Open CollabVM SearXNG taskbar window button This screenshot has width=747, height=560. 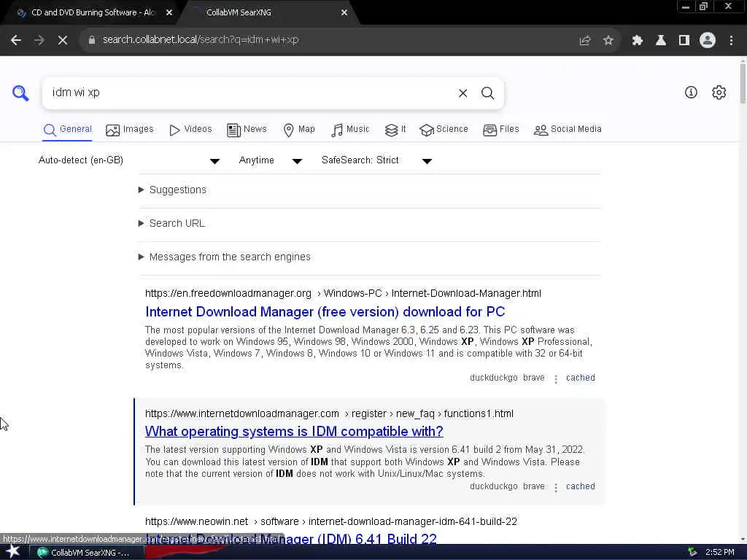pyautogui.click(x=88, y=553)
